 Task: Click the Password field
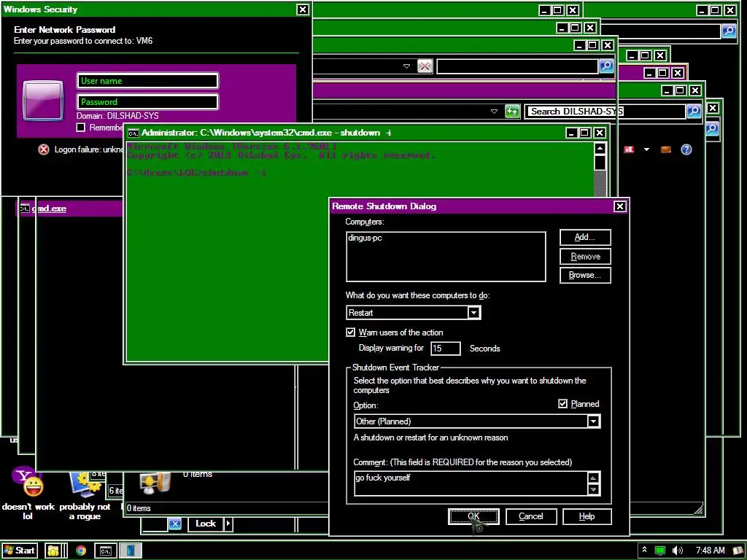pos(147,102)
